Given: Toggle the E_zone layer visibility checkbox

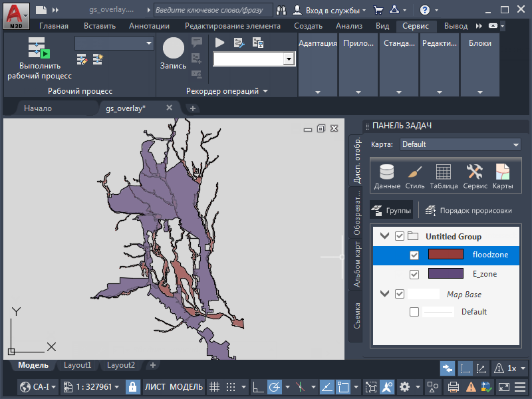Looking at the screenshot, I should [414, 274].
